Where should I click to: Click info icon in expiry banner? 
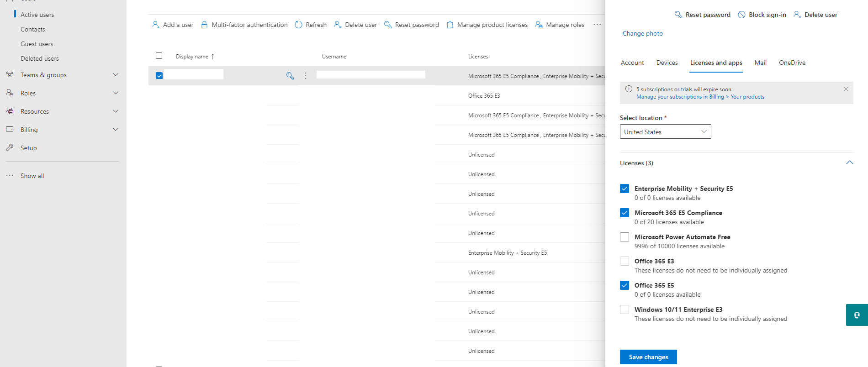(x=629, y=89)
